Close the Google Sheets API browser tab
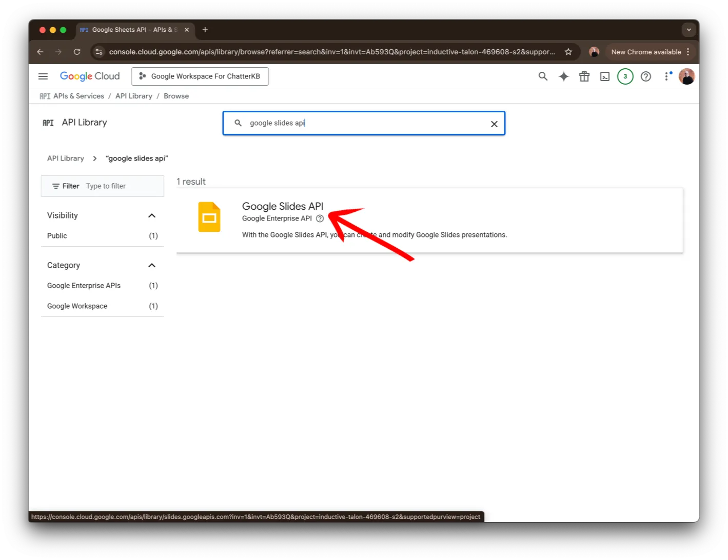 click(187, 30)
